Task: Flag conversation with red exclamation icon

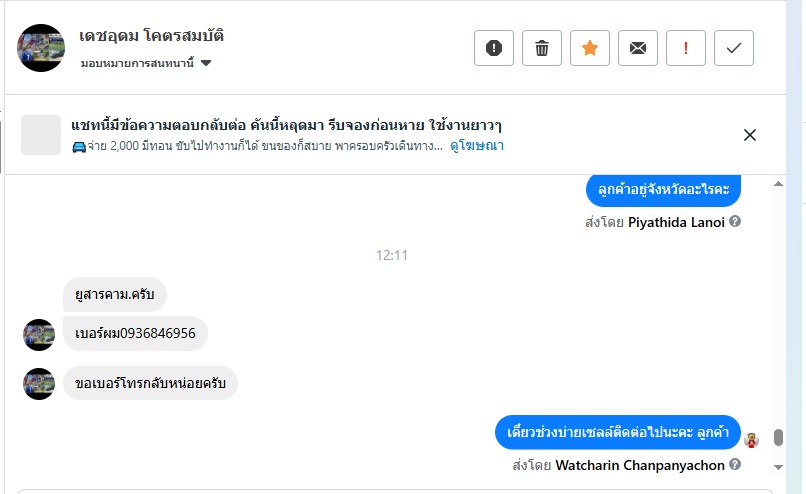Action: [686, 48]
